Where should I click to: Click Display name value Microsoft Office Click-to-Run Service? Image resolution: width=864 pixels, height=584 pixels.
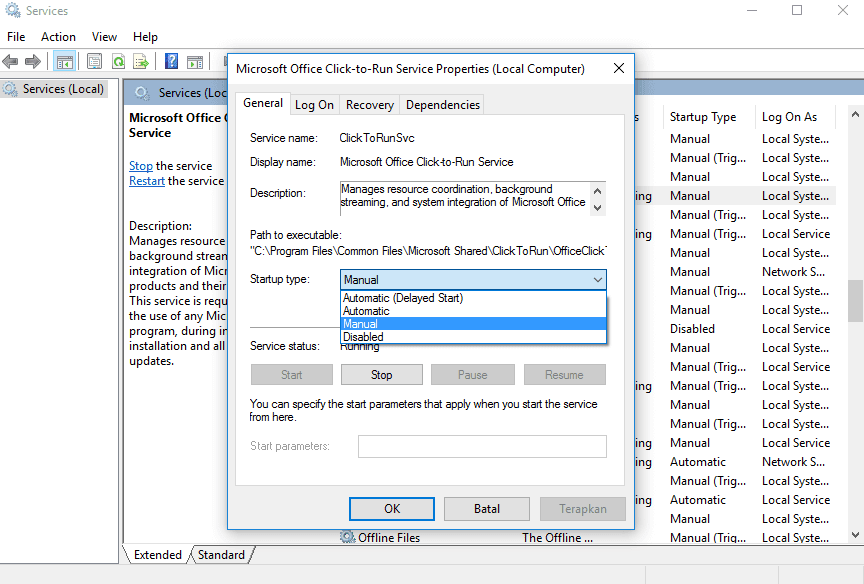tap(426, 162)
